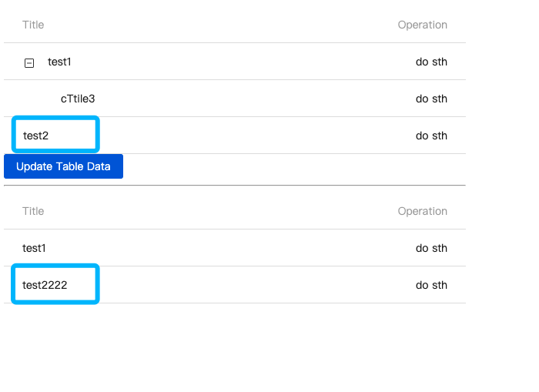539x392 pixels.
Task: Click the Operation column header of lower table
Action: pyautogui.click(x=422, y=211)
